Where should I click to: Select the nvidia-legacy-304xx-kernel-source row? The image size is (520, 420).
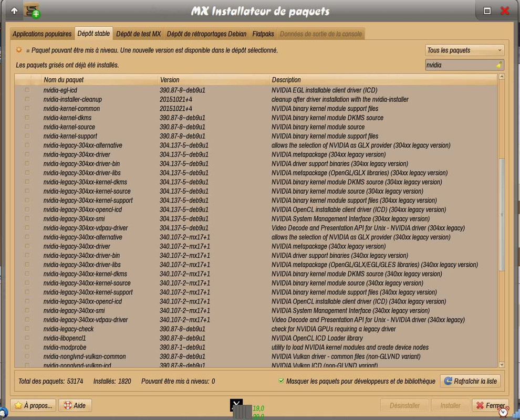coord(256,191)
